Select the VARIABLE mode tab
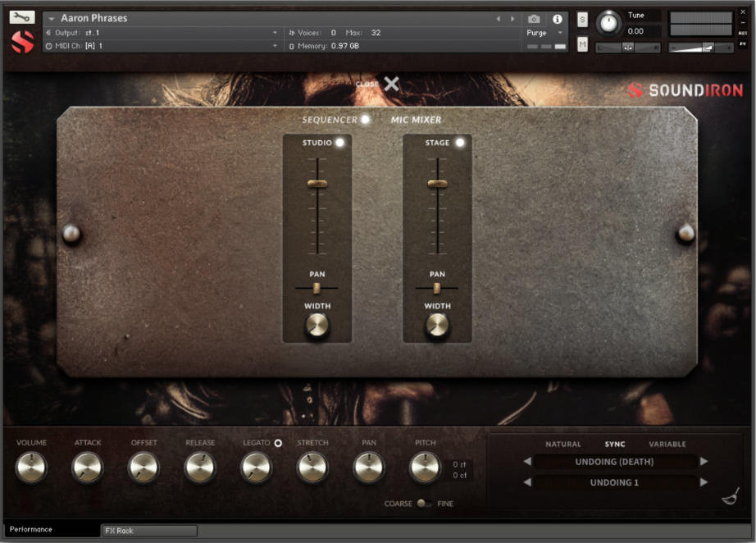 [667, 444]
